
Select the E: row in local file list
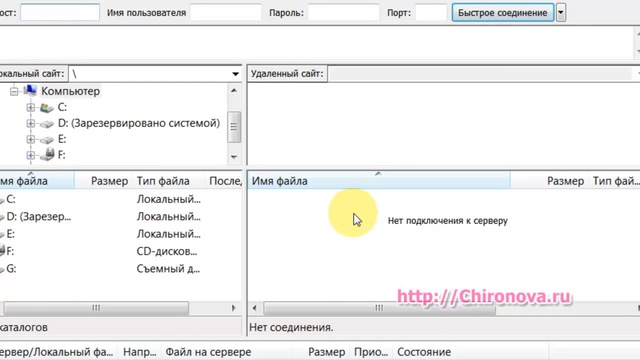coord(121,234)
